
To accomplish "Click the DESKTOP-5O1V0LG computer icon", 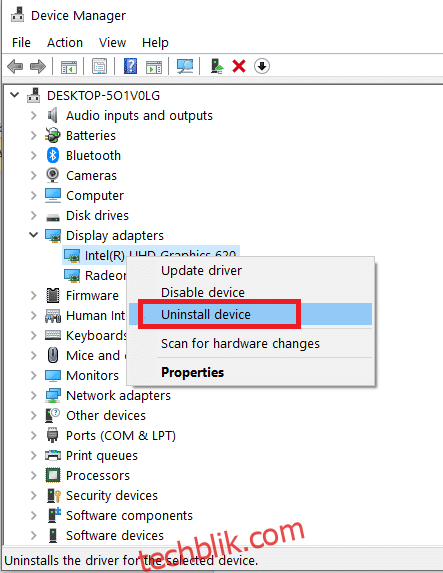I will (x=34, y=95).
